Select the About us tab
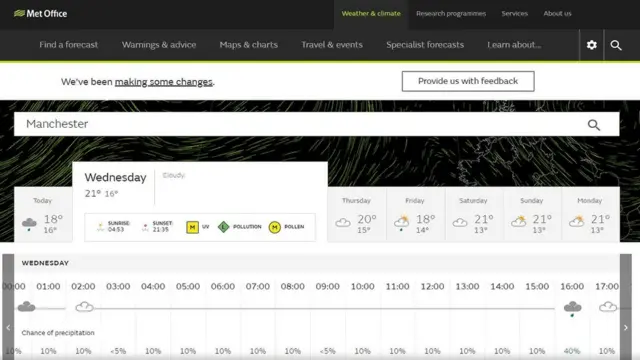Screen dimensions: 640x360 click(x=557, y=13)
